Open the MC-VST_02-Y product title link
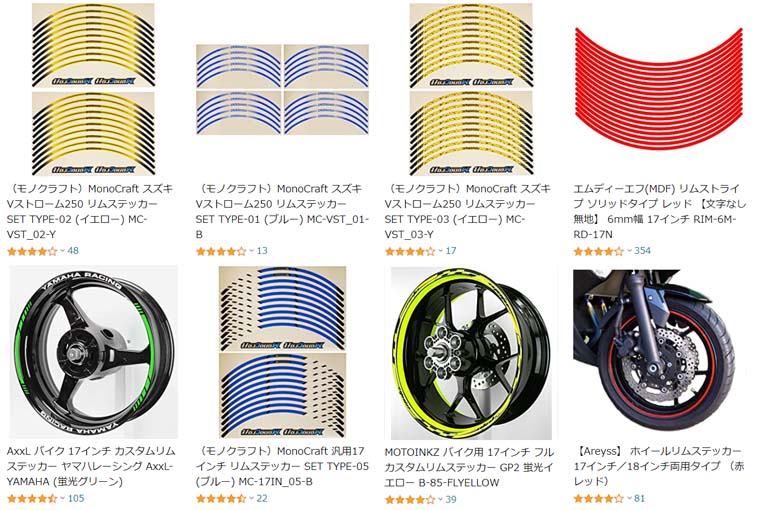 [x=90, y=211]
